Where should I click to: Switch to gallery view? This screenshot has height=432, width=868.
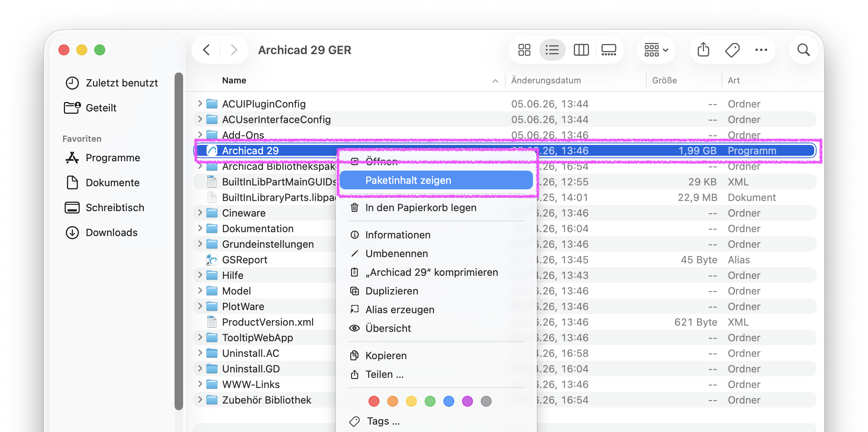609,50
